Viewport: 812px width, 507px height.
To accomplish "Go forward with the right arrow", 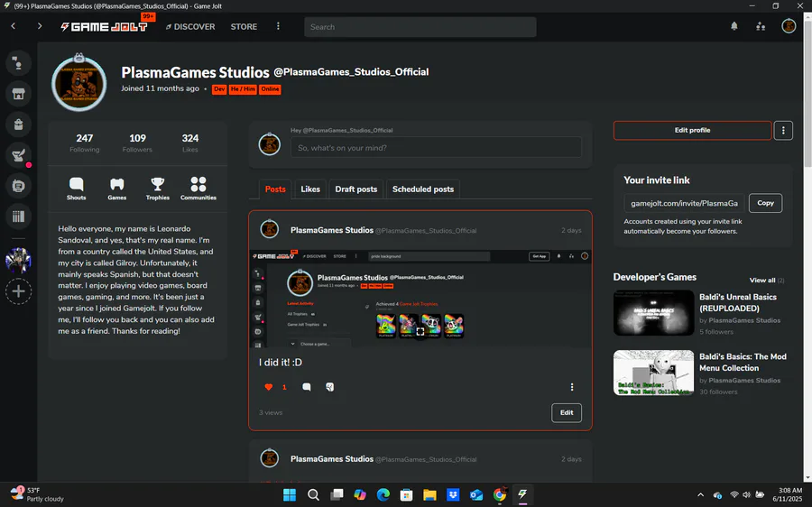I will click(x=40, y=26).
